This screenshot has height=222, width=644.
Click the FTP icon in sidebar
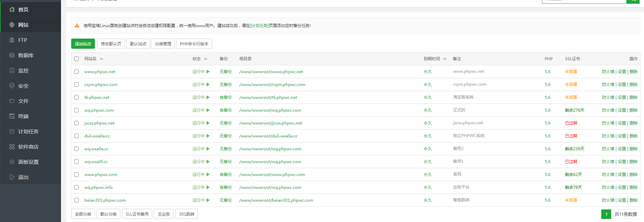12,40
